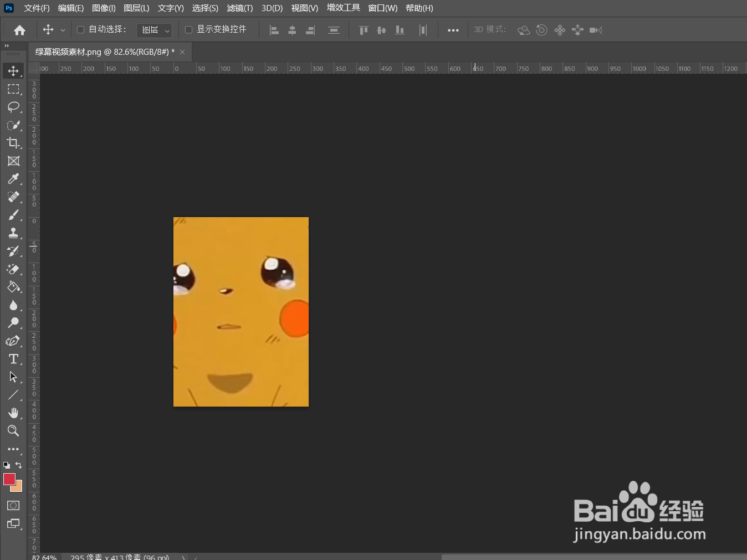Open the 图层(L) menu
The height and width of the screenshot is (560, 747).
click(x=136, y=8)
